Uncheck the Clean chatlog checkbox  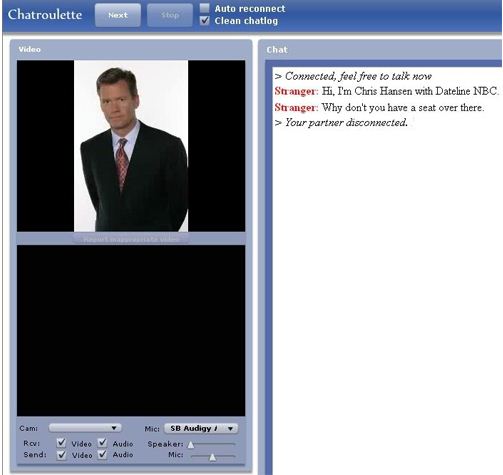204,21
